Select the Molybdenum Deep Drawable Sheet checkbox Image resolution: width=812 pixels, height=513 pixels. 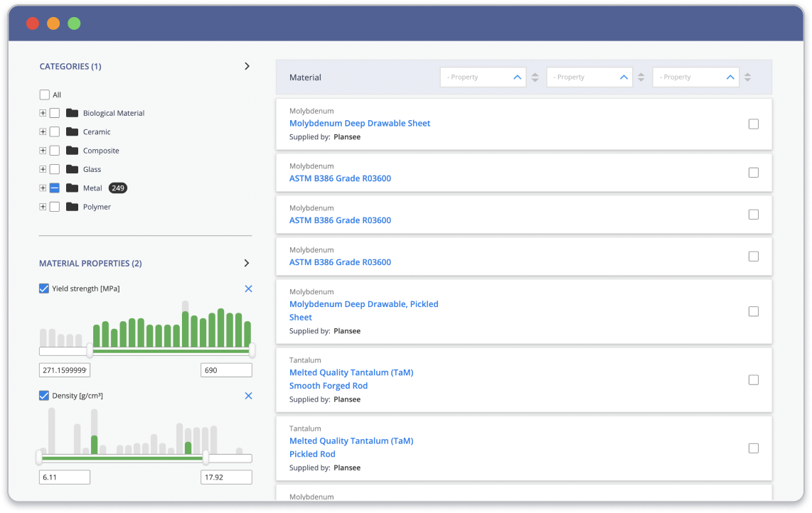click(754, 124)
